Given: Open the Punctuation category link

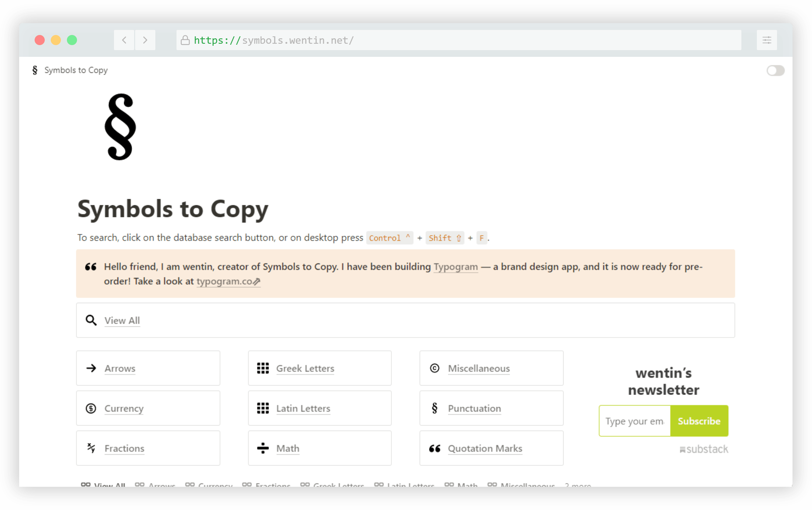Looking at the screenshot, I should click(474, 408).
